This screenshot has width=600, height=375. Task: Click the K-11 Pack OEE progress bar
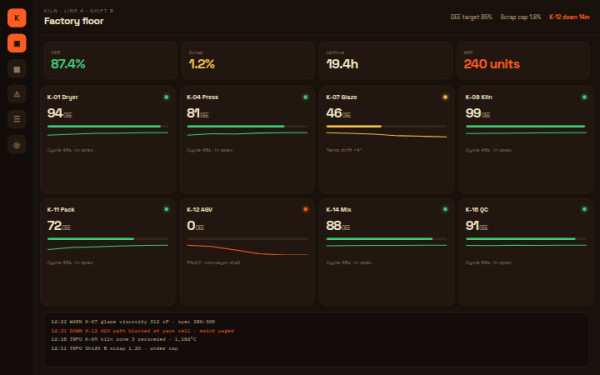108,239
